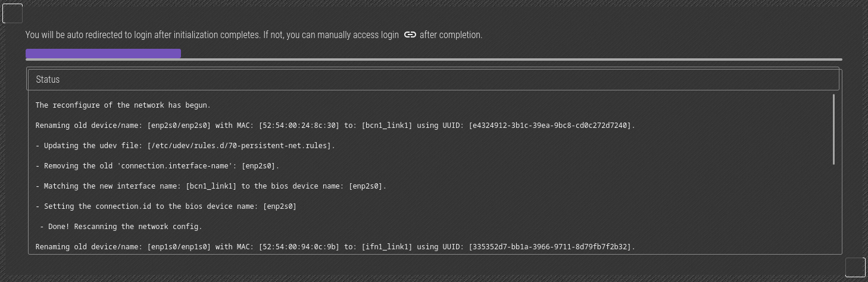Screen dimensions: 868x282
Task: Click the 'reconfigure of the network has begun' line
Action: 123,105
